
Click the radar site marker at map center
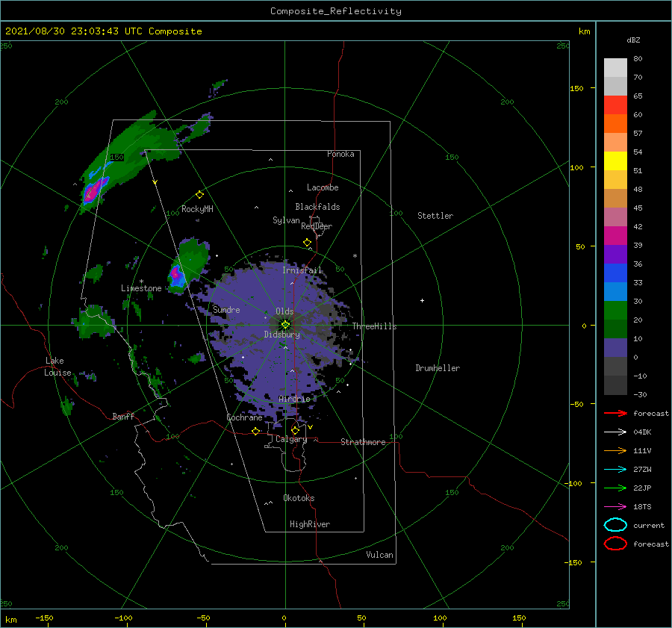pyautogui.click(x=285, y=325)
